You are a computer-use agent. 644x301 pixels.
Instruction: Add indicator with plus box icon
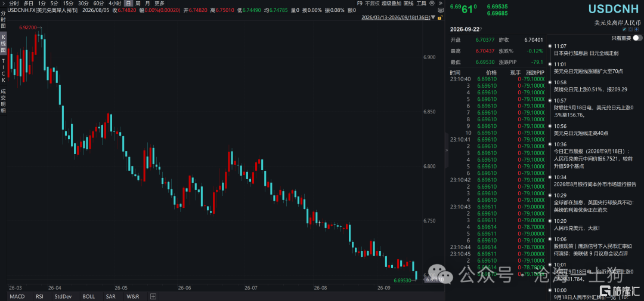[153, 296]
